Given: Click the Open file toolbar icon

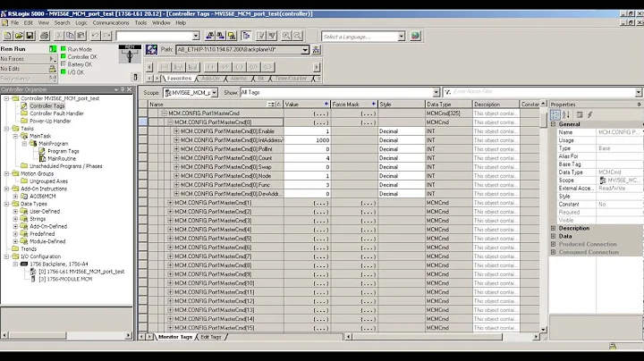Looking at the screenshot, I should coord(19,36).
